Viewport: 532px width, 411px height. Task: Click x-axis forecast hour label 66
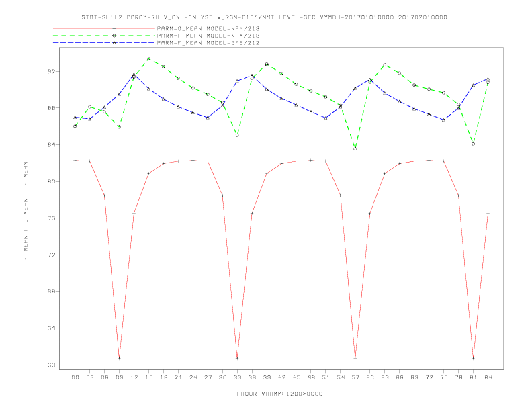[x=400, y=377]
